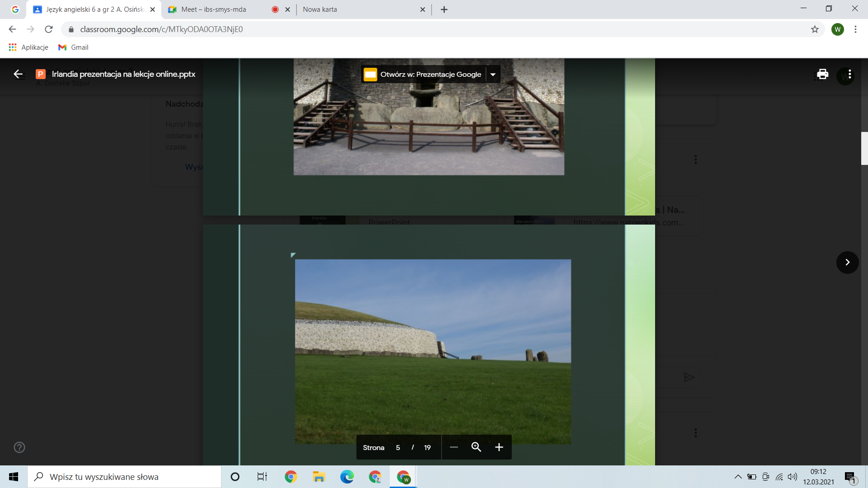Print the presentation with the printer icon

point(822,74)
